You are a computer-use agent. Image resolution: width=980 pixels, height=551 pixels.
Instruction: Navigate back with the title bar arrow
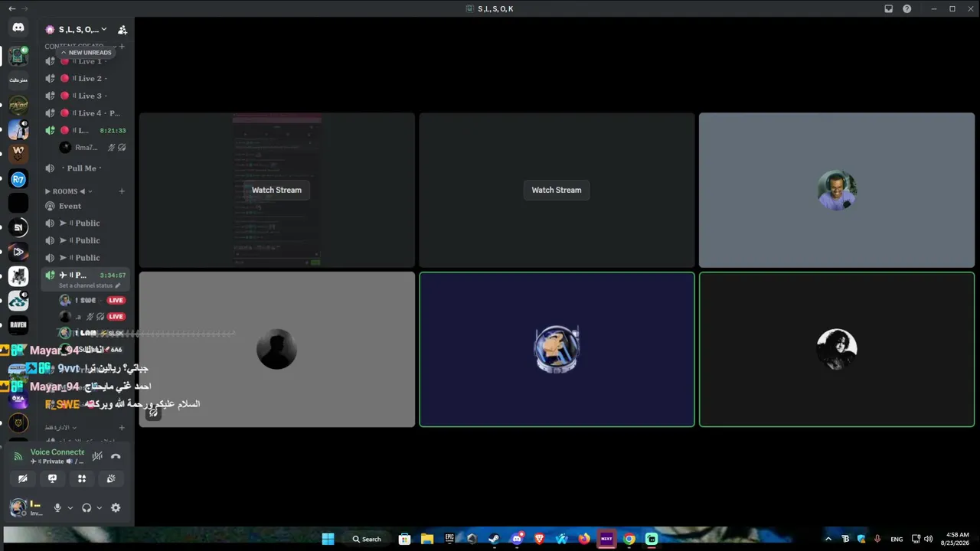click(11, 8)
